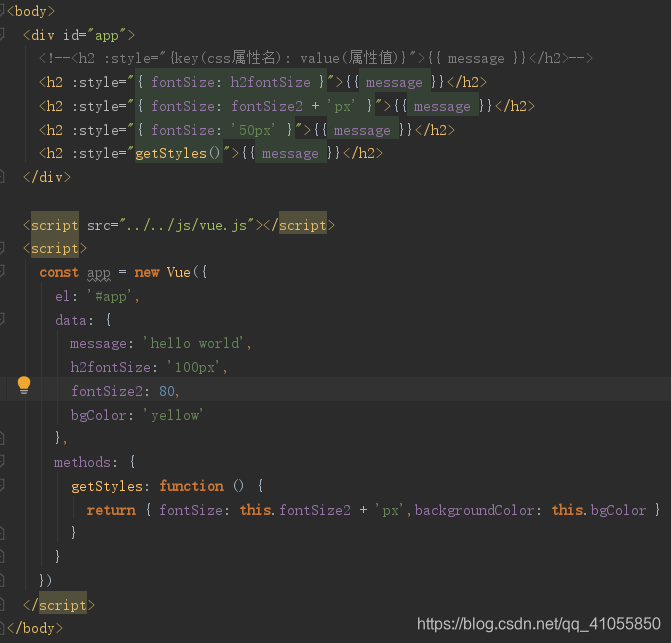This screenshot has height=643, width=671.
Task: Click h2fontSize in the first h2 style binding
Action: 270,82
